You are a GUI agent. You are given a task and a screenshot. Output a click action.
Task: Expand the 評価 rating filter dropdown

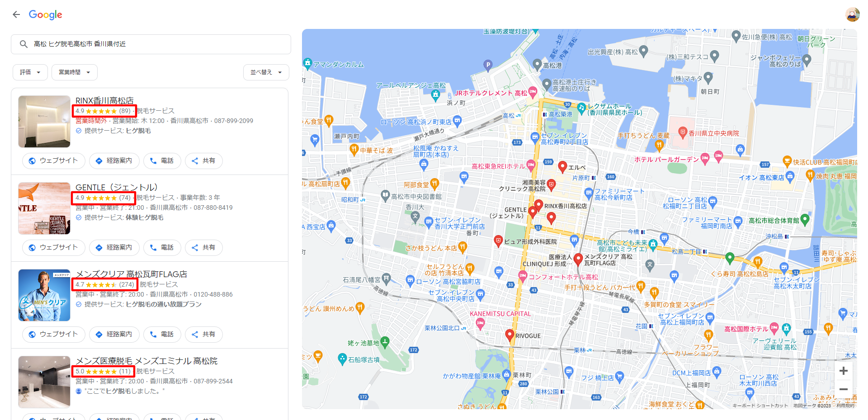coord(30,72)
